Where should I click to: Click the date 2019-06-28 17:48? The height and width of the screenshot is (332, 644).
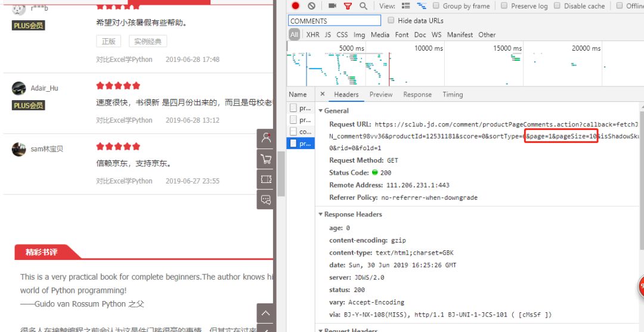(193, 60)
